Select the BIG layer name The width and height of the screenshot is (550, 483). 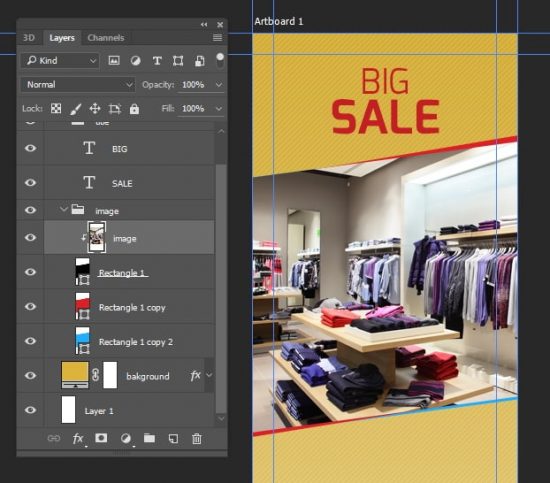click(120, 149)
